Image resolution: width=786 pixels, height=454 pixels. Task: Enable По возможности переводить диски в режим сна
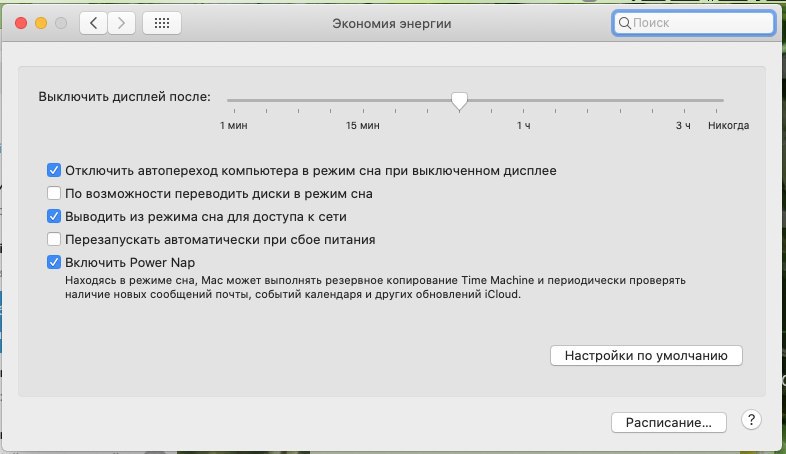pyautogui.click(x=54, y=193)
